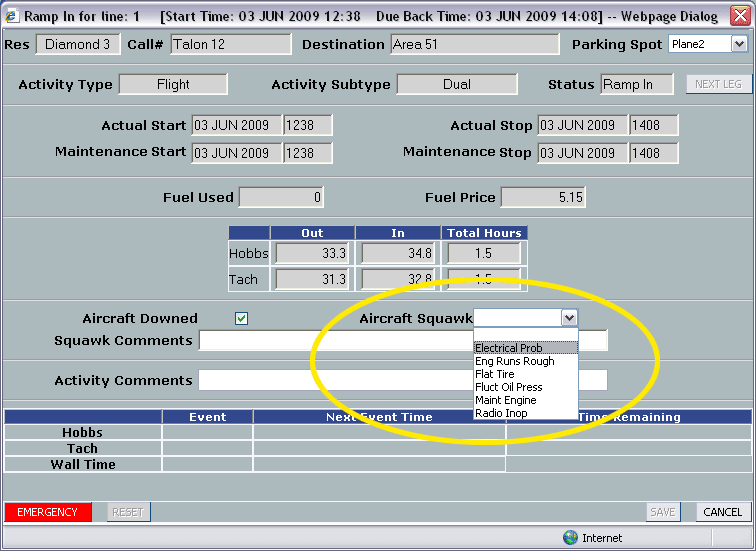Click the Hobbs Total Hours field

484,253
